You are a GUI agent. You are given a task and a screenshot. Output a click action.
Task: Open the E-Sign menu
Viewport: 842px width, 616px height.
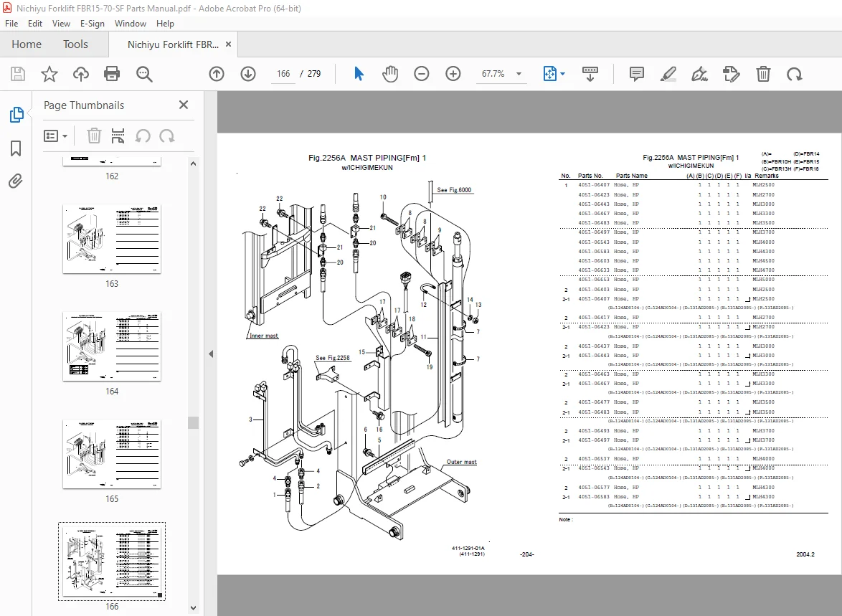click(93, 24)
